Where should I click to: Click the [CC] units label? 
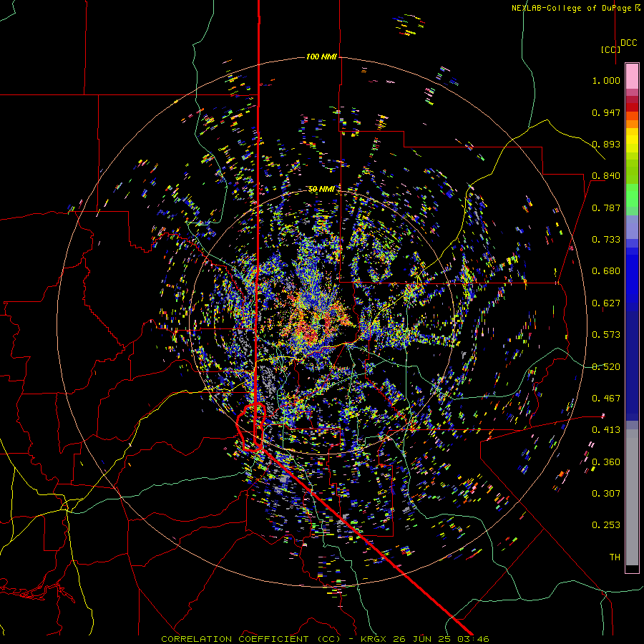[x=610, y=49]
